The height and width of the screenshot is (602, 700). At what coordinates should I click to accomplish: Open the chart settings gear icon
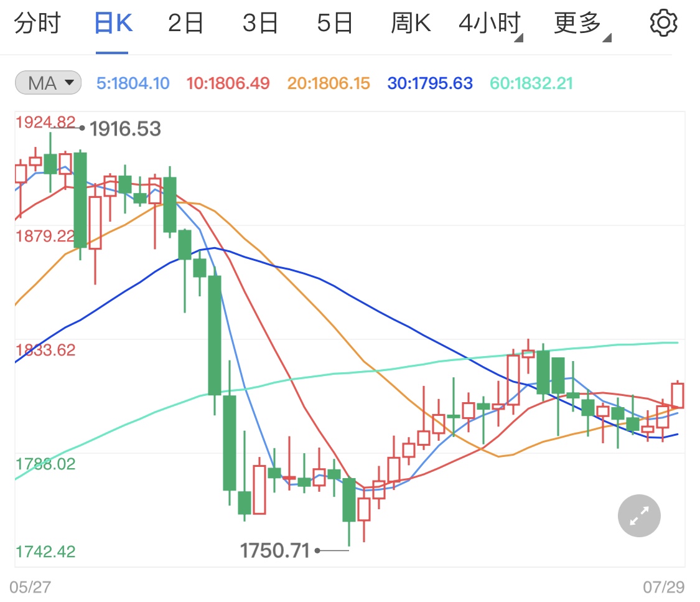coord(663,22)
